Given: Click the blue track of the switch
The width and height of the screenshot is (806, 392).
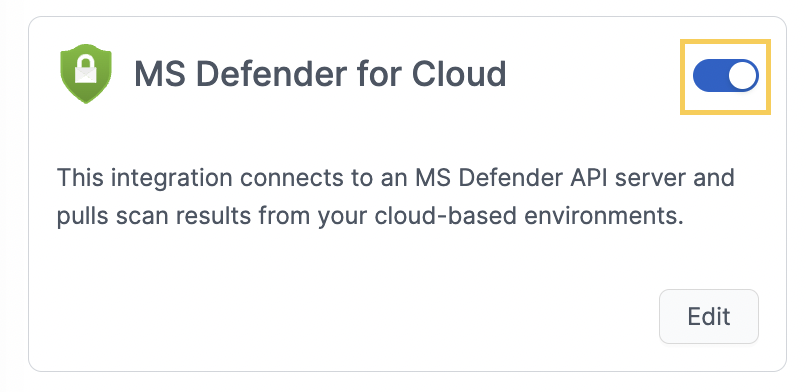Looking at the screenshot, I should (709, 76).
